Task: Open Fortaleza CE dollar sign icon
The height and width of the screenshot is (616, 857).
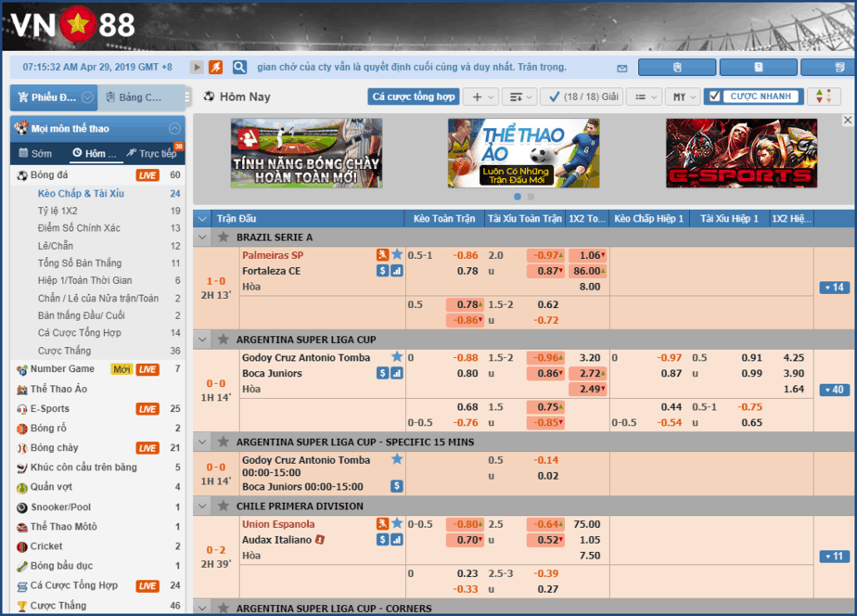Action: coord(382,271)
